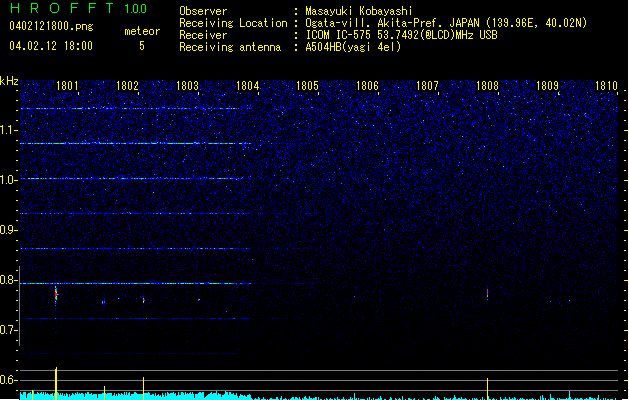
Task: Click the 1808 time axis label
Action: 487,86
